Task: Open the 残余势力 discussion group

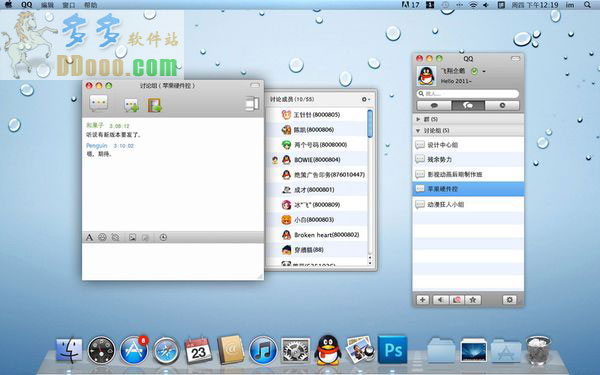Action: coord(468,159)
